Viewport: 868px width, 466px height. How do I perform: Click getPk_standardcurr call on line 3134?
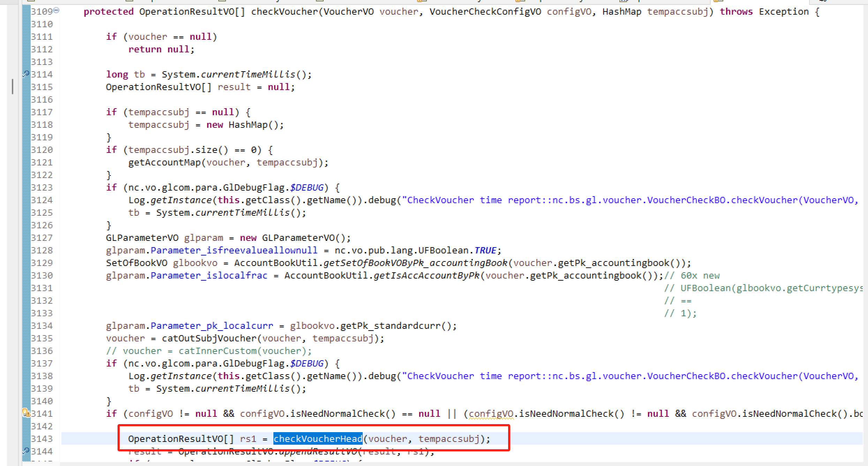396,326
